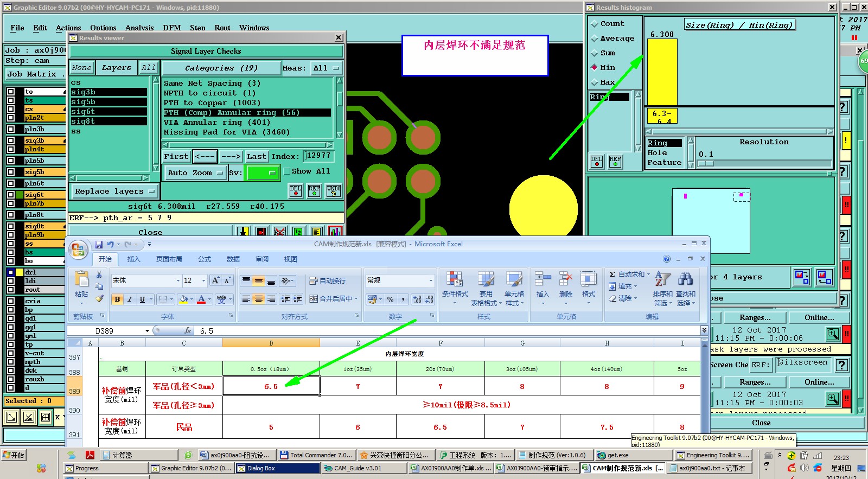Toggle the checkbox for layer cvia
The width and height of the screenshot is (868, 479).
(x=11, y=301)
